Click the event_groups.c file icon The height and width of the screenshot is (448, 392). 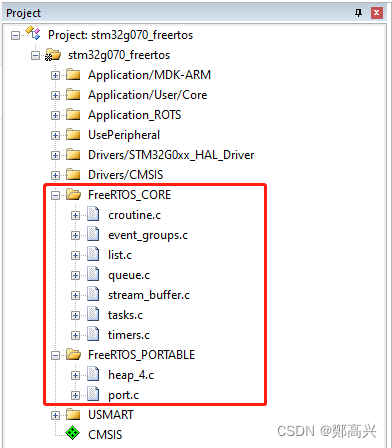point(93,234)
